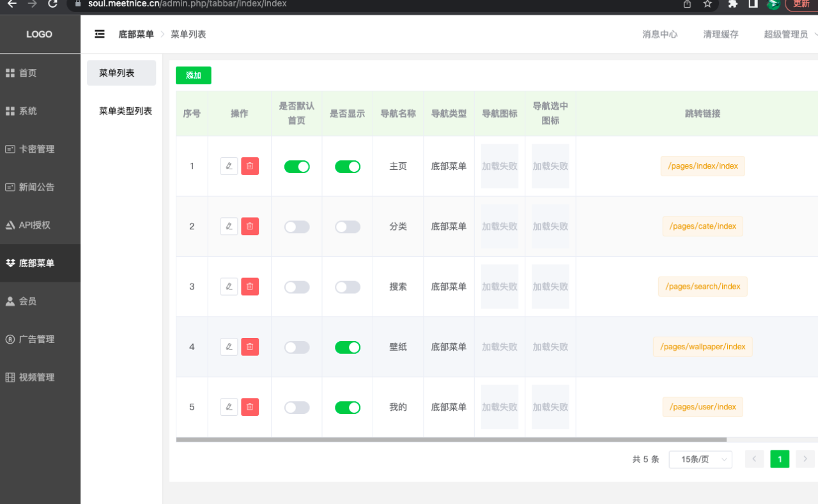Select page 1 in pagination
Image resolution: width=818 pixels, height=504 pixels.
coord(780,459)
